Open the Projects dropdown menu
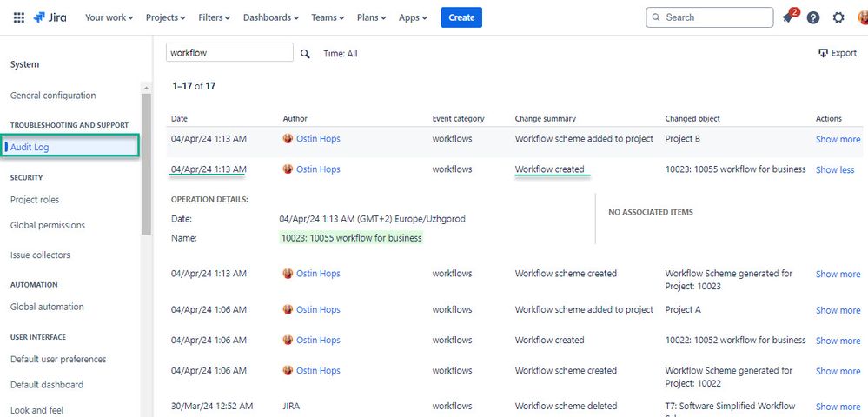The image size is (868, 417). click(165, 17)
